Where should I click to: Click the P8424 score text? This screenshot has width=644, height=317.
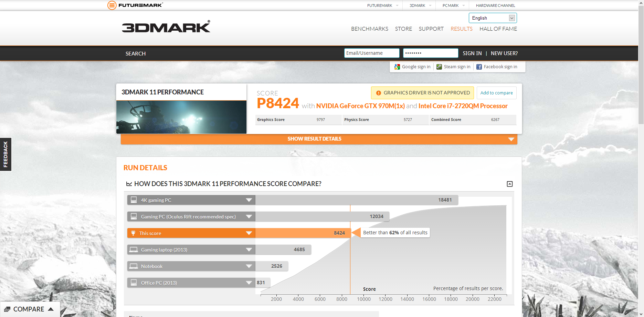point(278,103)
